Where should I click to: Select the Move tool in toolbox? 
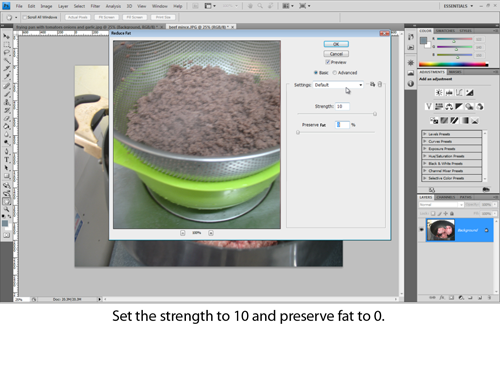point(6,36)
